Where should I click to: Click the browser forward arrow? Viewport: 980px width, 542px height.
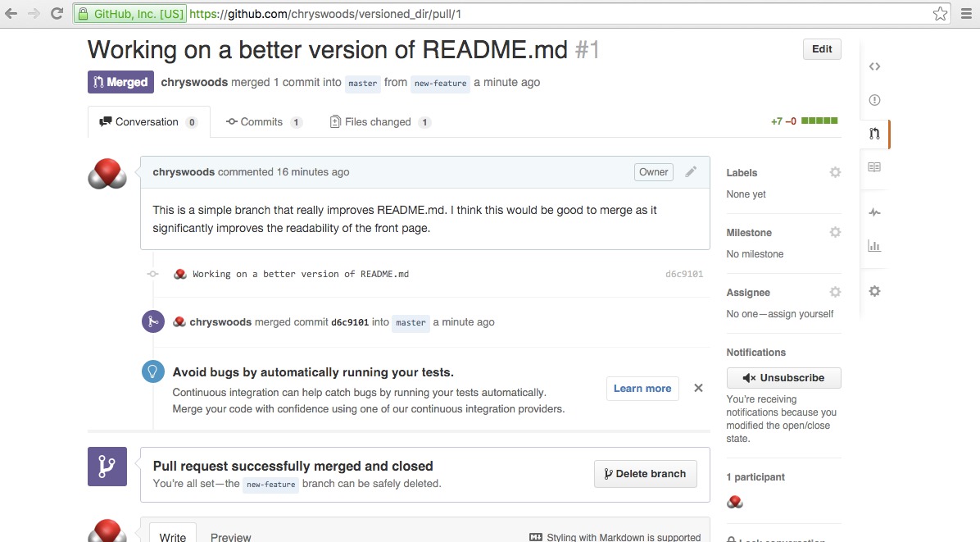[34, 13]
